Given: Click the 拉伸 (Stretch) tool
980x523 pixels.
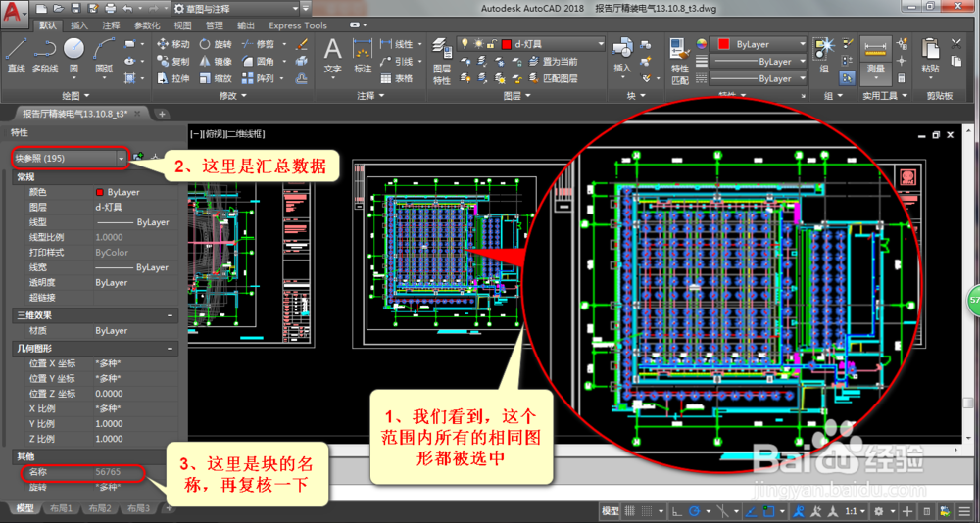Looking at the screenshot, I should [x=173, y=78].
